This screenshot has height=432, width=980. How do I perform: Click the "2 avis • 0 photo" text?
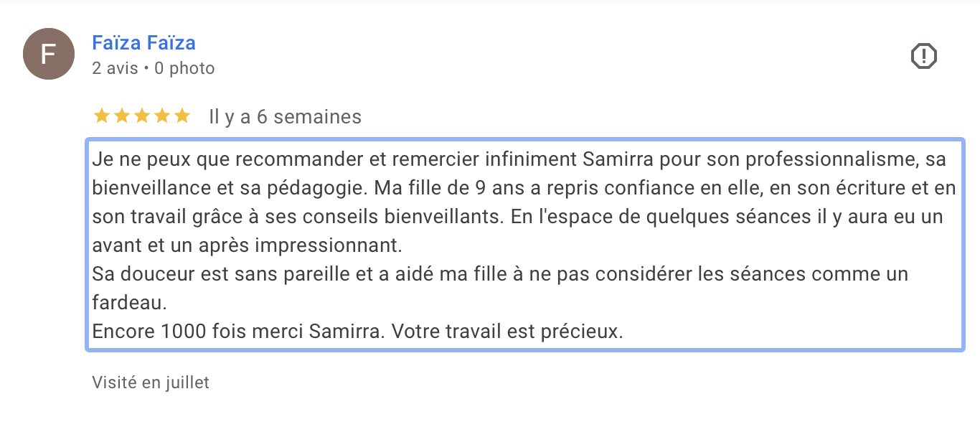coord(153,68)
